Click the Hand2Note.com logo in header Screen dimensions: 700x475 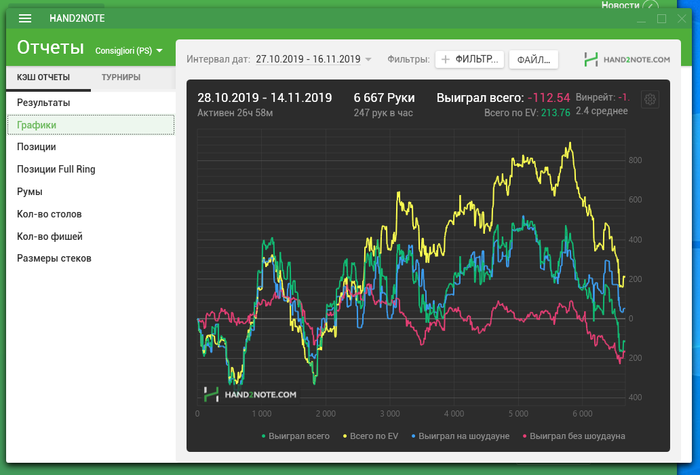pos(627,59)
